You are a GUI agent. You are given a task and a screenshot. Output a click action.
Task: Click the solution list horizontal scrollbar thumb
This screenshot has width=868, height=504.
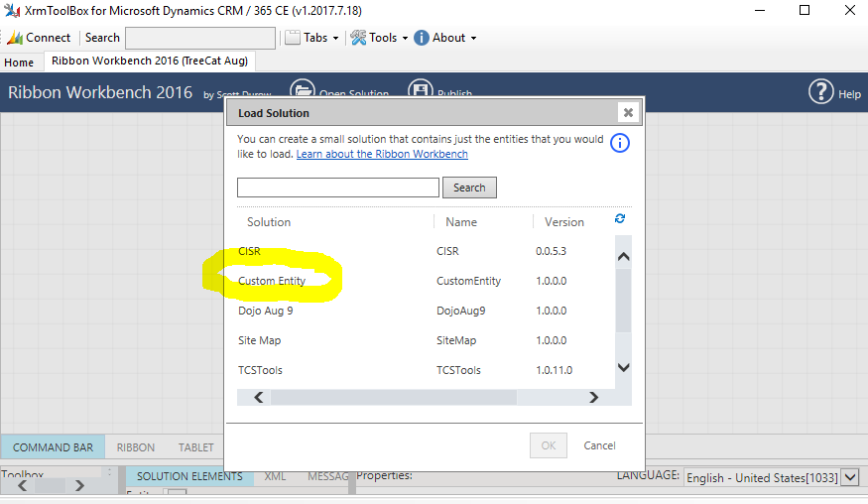[x=394, y=397]
